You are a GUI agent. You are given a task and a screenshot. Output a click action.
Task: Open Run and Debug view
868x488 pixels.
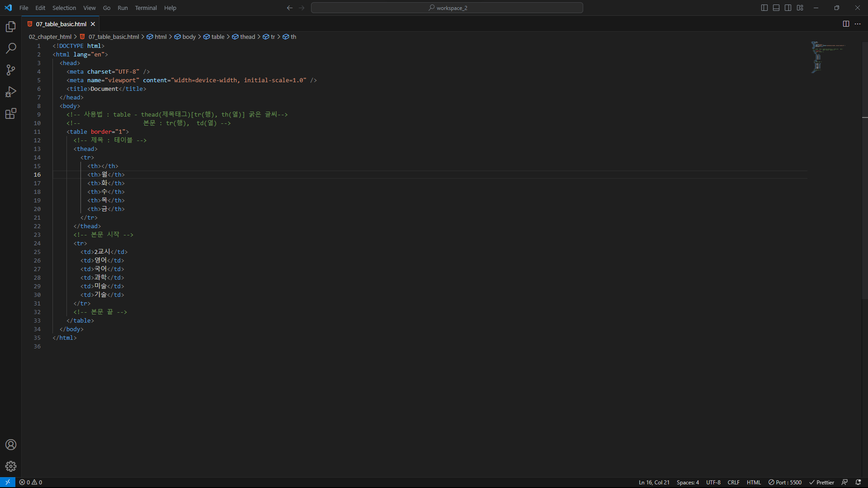11,92
